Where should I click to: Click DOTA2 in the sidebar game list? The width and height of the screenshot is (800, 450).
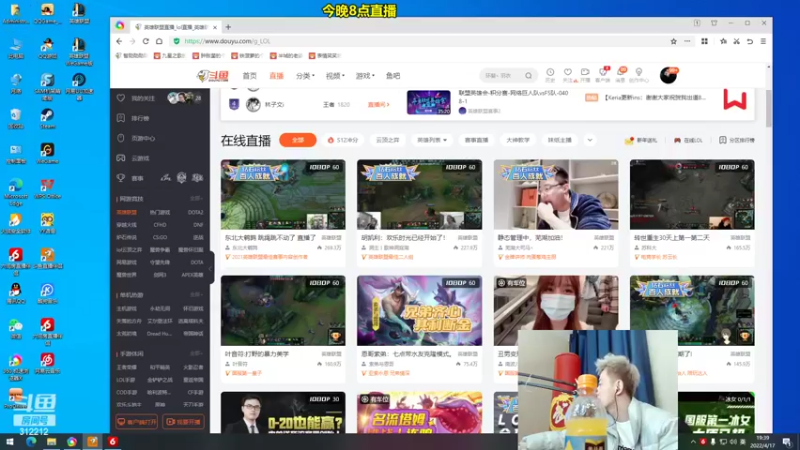tap(195, 212)
